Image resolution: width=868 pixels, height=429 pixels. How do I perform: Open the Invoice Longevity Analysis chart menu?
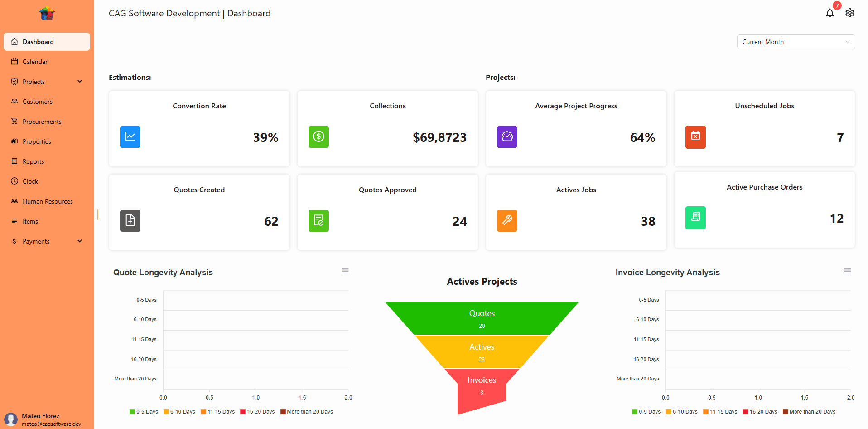tap(847, 271)
